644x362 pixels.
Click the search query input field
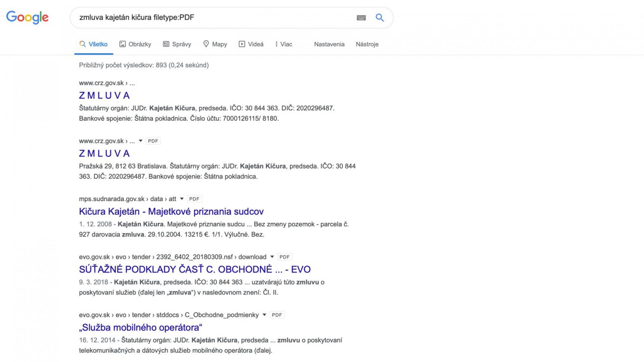(210, 18)
